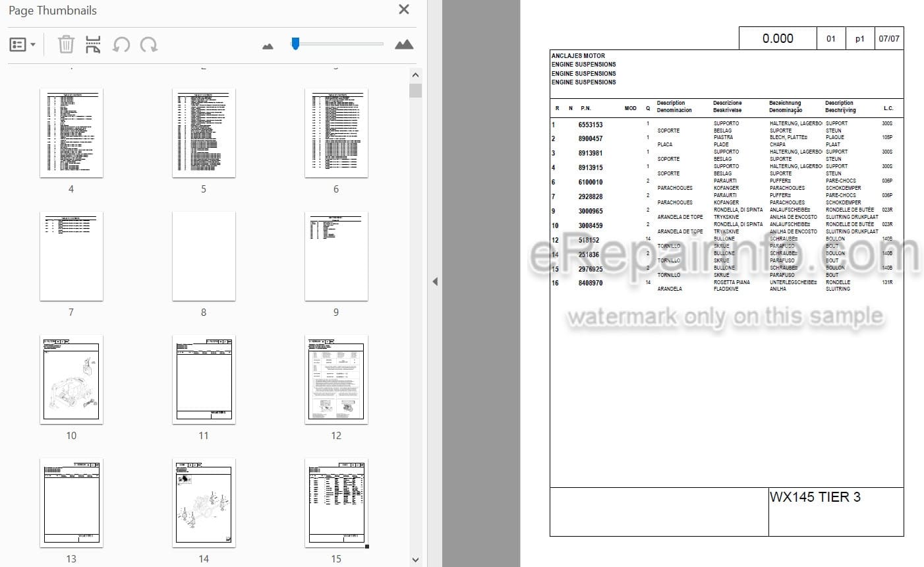Image resolution: width=924 pixels, height=567 pixels.
Task: Select page 13 thumbnail
Action: tap(71, 503)
